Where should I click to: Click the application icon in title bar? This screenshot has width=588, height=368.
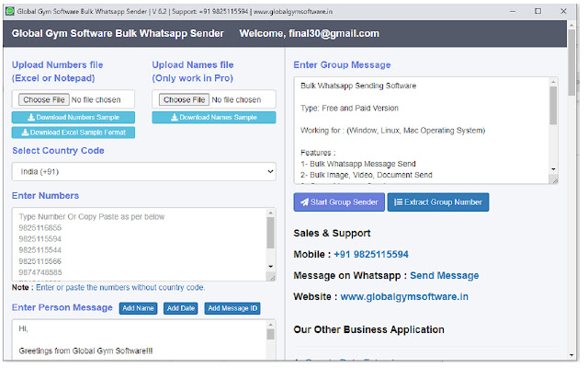click(x=9, y=9)
